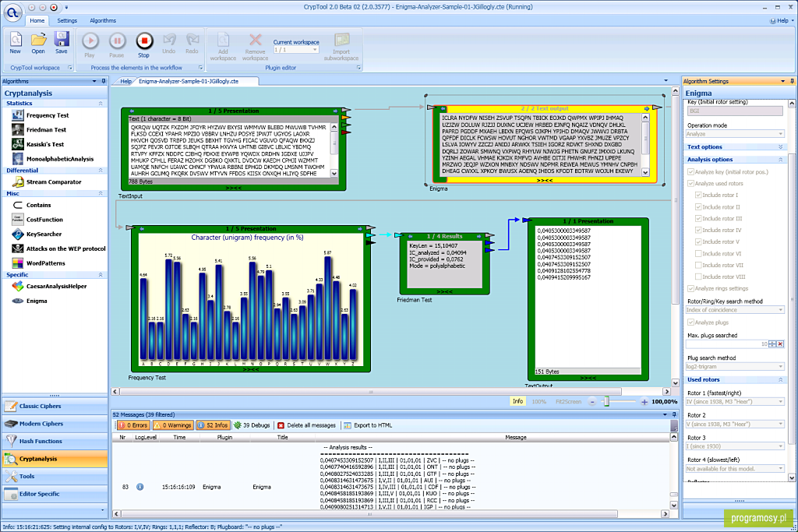The width and height of the screenshot is (798, 532).
Task: Switch to the Help document tab
Action: pos(125,81)
